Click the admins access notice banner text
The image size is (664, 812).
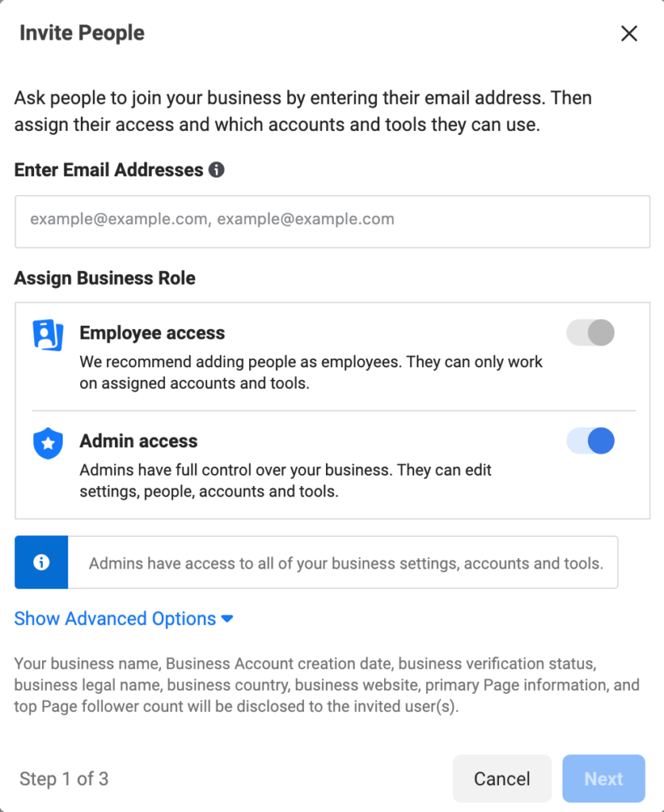coord(346,563)
